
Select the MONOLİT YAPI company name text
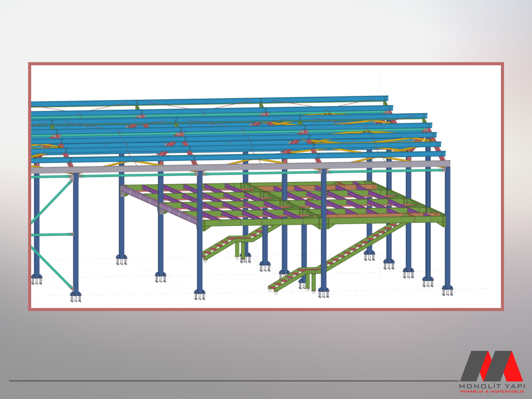click(x=492, y=386)
